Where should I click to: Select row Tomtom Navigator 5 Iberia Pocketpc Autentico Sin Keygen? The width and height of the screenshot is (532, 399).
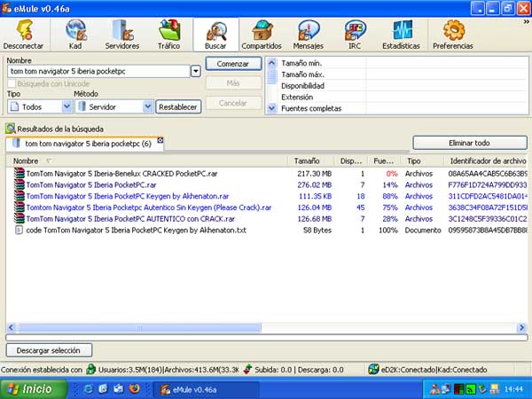(267, 207)
